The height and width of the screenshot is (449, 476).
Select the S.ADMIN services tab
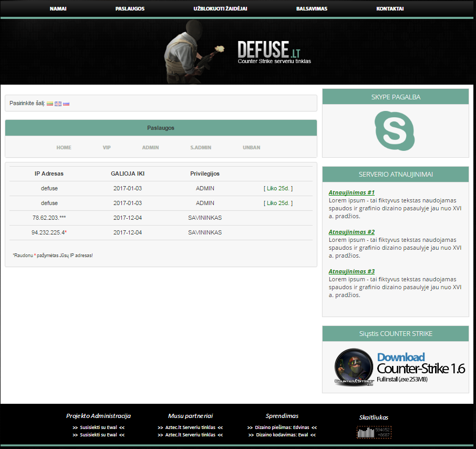[201, 148]
